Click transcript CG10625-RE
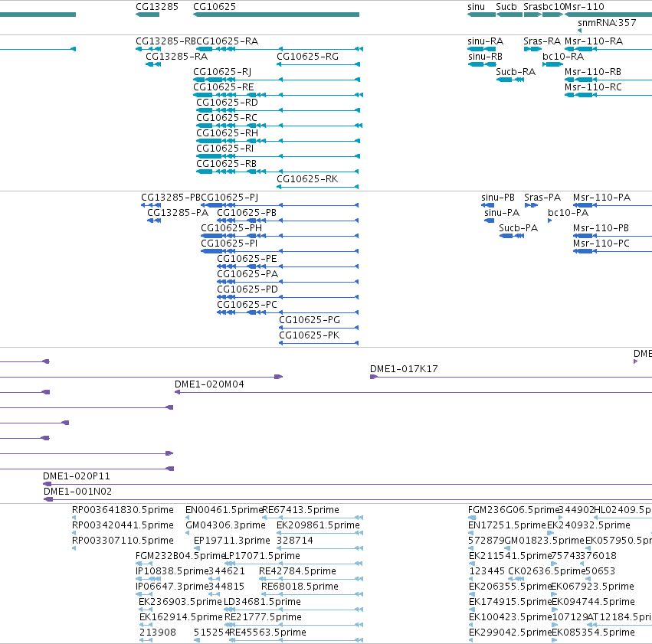This screenshot has width=652, height=644. [223, 87]
